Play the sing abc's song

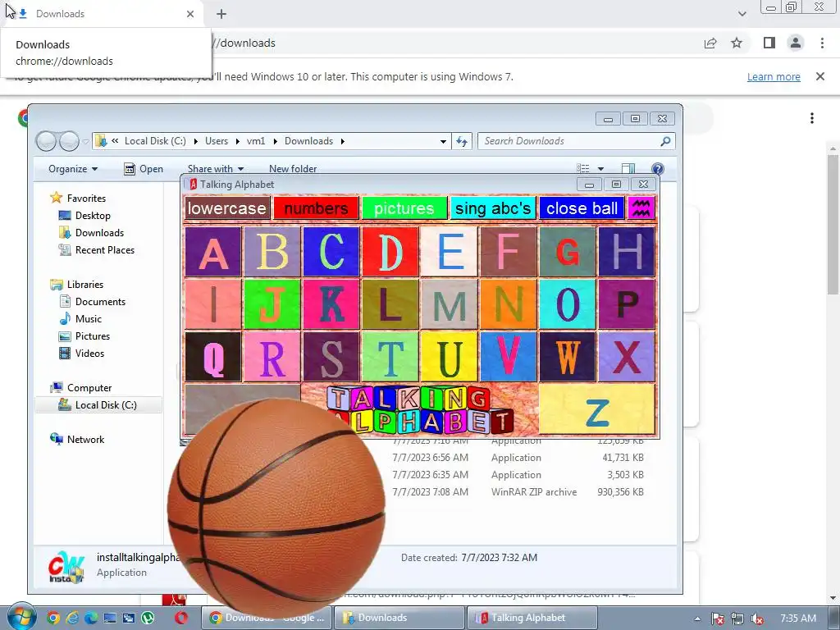[x=493, y=208]
